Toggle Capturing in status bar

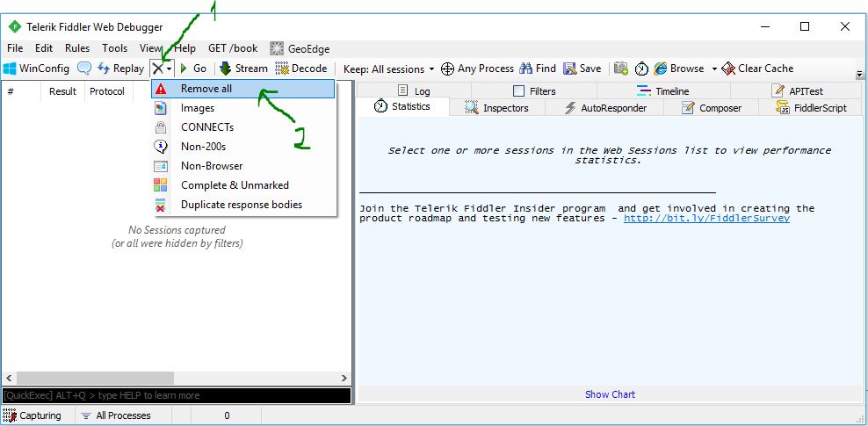coord(33,415)
